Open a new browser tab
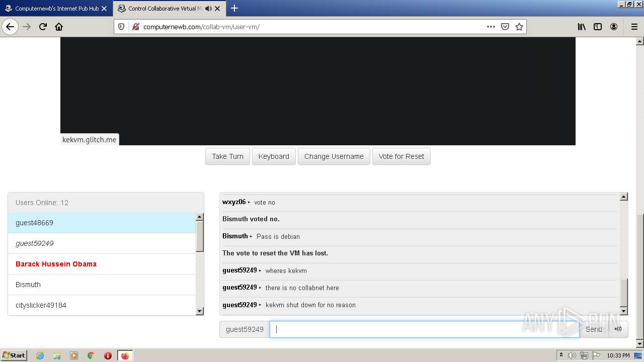This screenshot has height=362, width=644. pyautogui.click(x=234, y=8)
